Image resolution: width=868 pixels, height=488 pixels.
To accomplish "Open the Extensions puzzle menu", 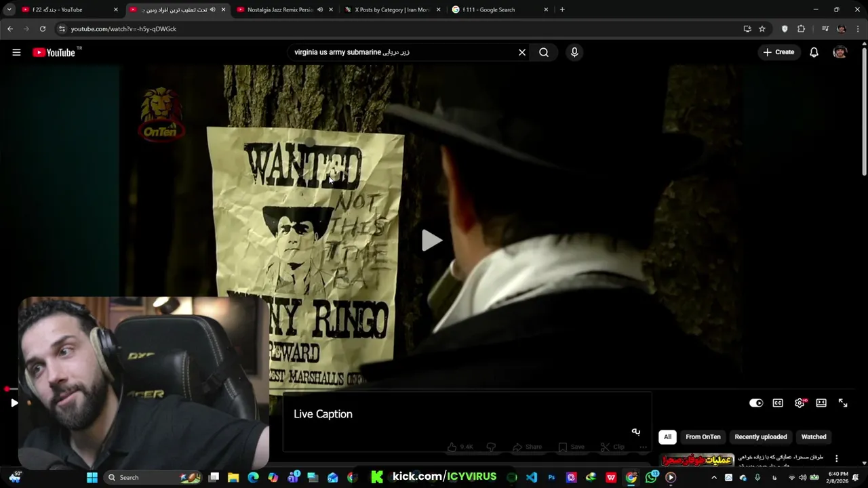I will (x=801, y=28).
